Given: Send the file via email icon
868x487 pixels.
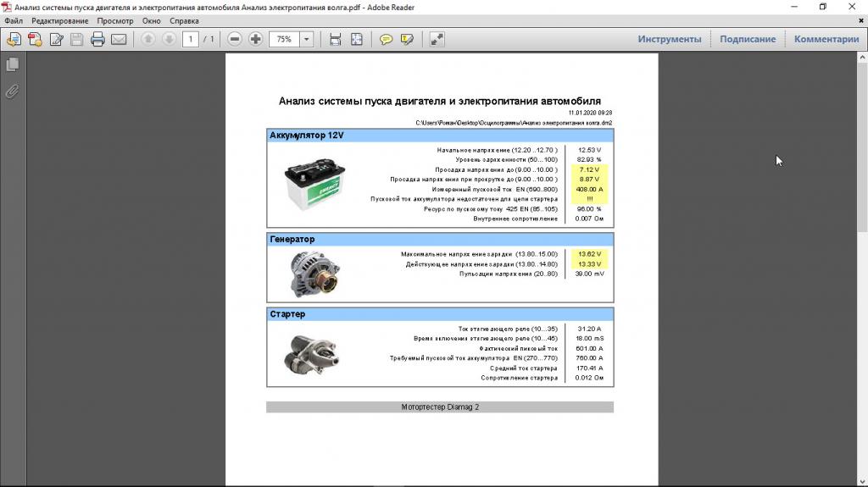Looking at the screenshot, I should pos(119,39).
